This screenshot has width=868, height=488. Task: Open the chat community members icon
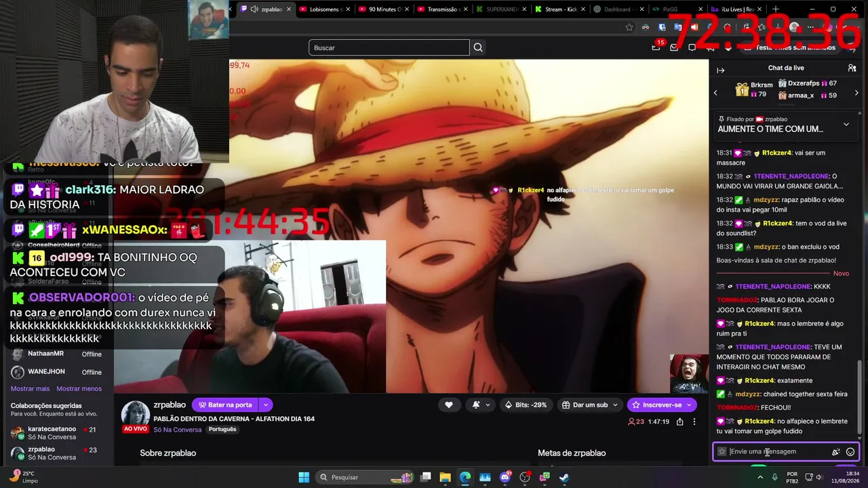(852, 68)
